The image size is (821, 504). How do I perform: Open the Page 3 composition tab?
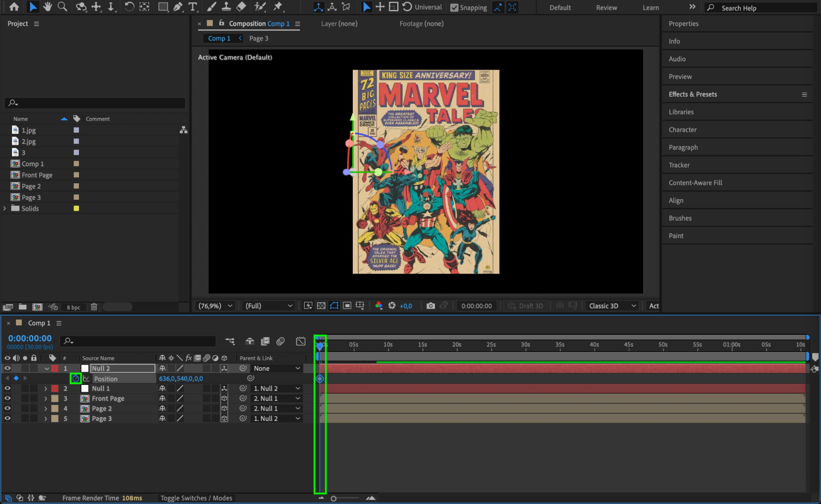[x=258, y=38]
